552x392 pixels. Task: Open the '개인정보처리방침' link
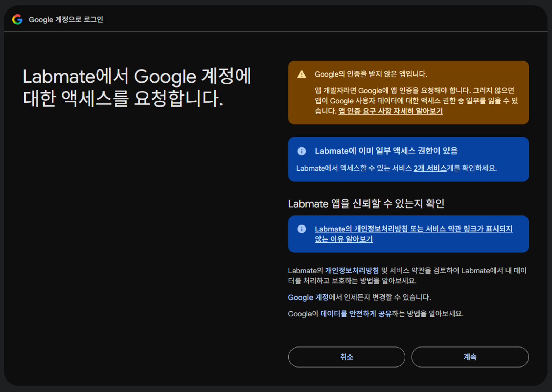tap(352, 271)
